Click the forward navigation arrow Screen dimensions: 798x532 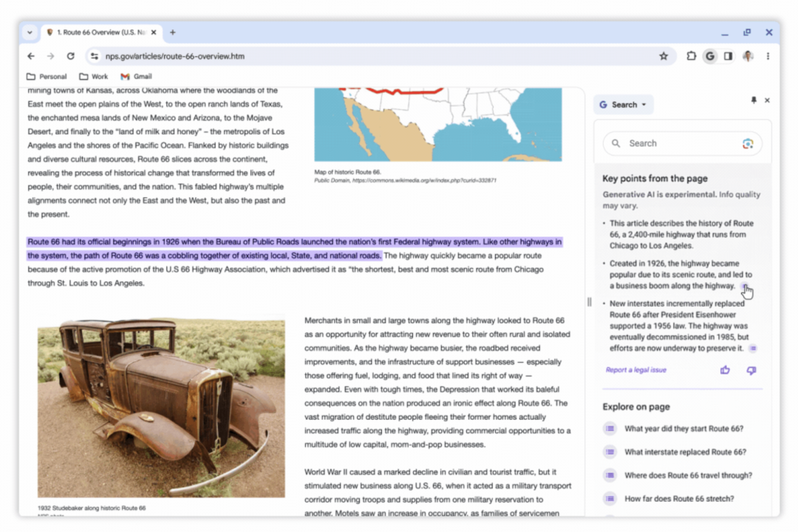coord(50,56)
